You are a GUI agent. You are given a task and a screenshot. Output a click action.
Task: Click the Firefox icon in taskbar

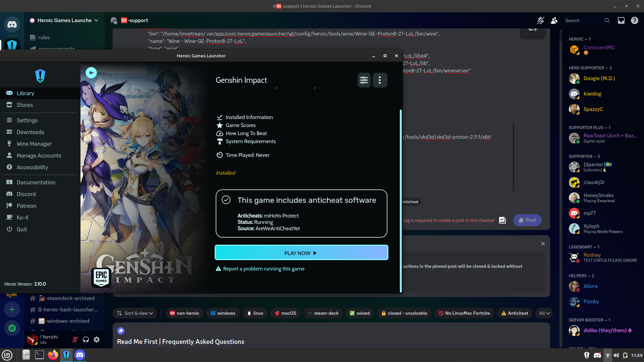tap(53, 355)
